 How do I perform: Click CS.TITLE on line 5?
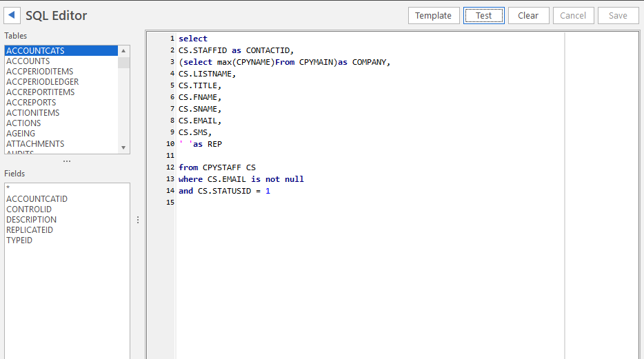(x=198, y=85)
